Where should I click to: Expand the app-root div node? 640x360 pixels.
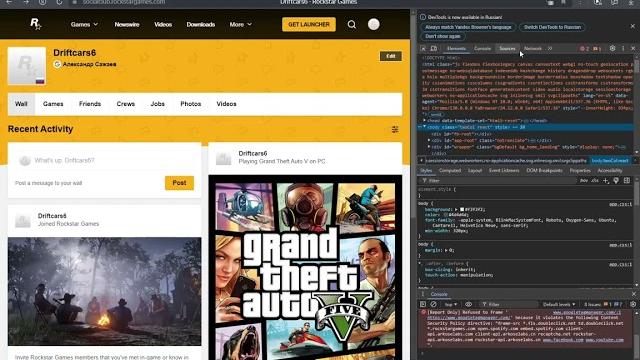(429, 140)
